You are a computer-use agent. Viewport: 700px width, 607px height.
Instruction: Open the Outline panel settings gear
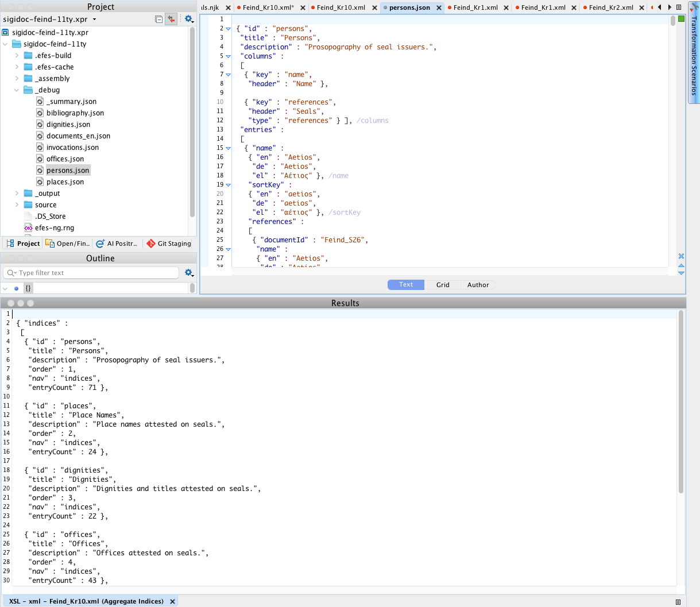[188, 273]
